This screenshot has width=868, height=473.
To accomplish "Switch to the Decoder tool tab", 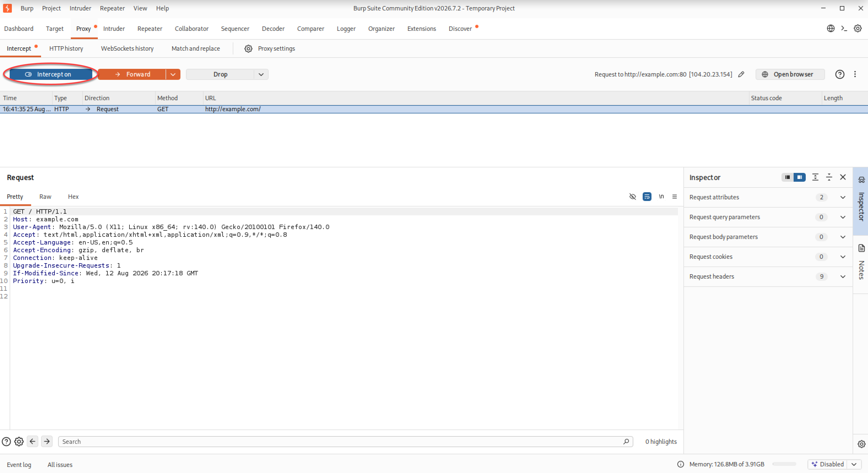I will 273,29.
